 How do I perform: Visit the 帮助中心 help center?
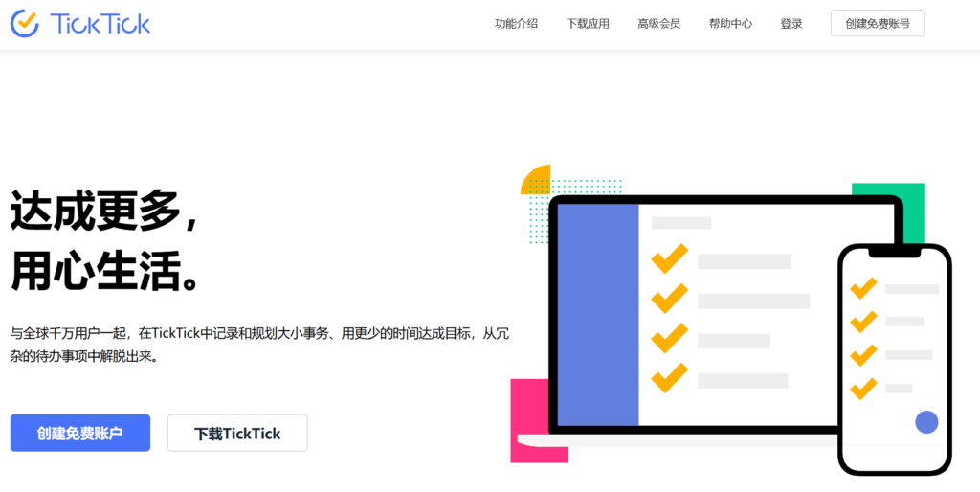[x=730, y=24]
